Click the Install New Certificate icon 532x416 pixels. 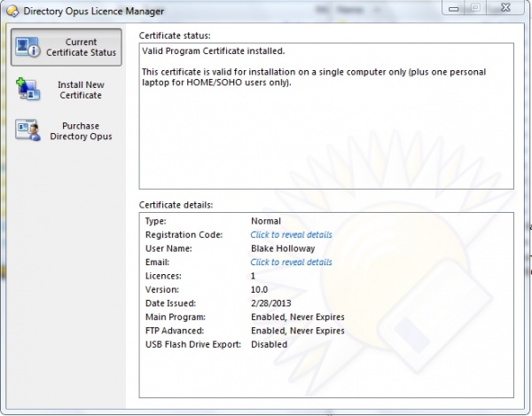[x=28, y=89]
